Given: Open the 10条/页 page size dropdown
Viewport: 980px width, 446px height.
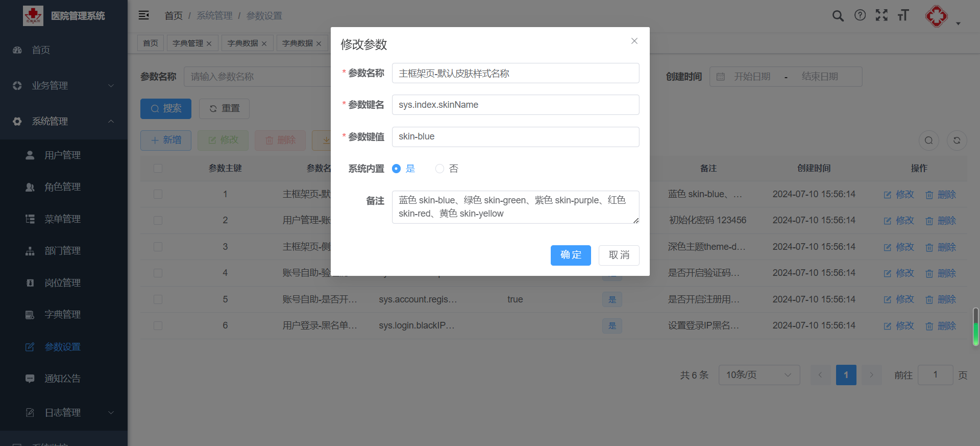Looking at the screenshot, I should tap(758, 375).
